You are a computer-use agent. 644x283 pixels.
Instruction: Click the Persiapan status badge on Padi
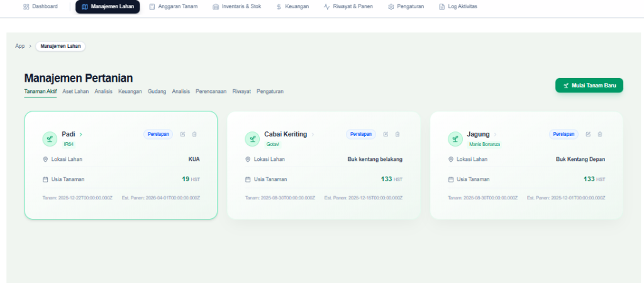[x=158, y=134]
